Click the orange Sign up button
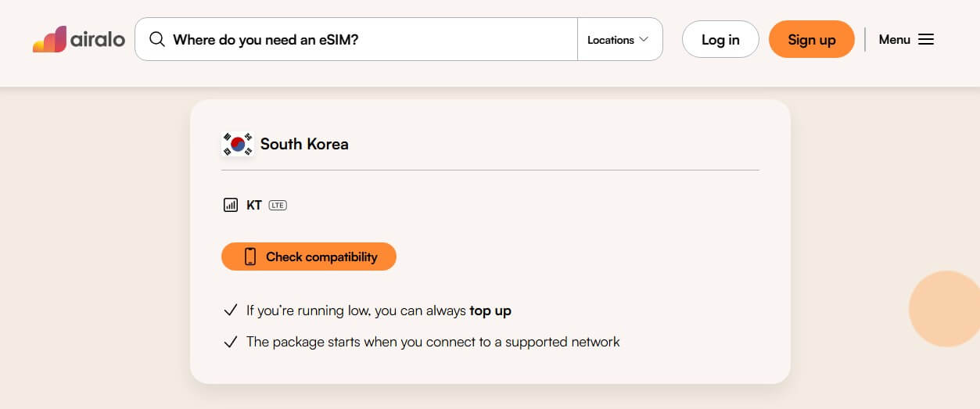 tap(812, 39)
